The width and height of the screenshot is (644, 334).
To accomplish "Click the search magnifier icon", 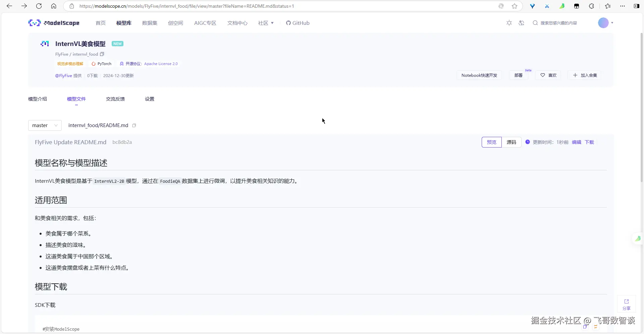I will click(535, 23).
